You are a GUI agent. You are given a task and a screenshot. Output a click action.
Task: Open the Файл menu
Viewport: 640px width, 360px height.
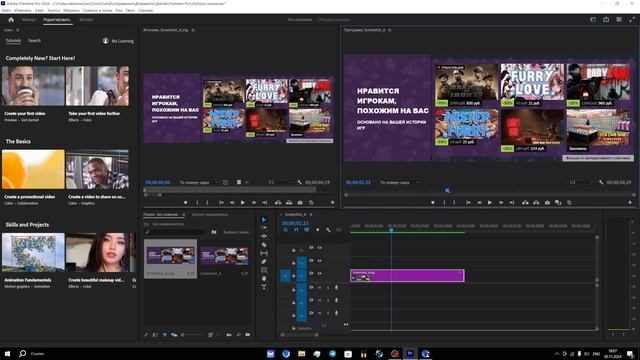pos(6,10)
